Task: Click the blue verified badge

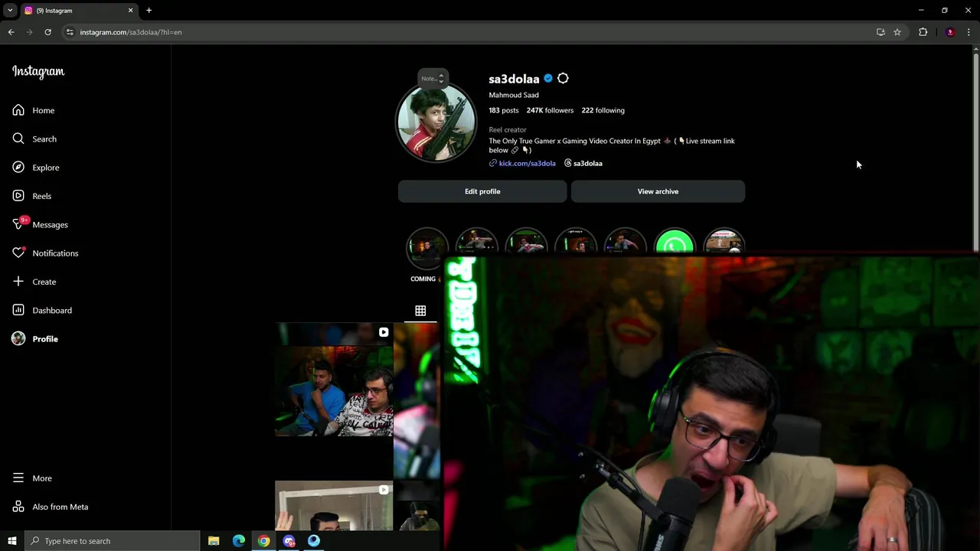Action: [x=548, y=78]
